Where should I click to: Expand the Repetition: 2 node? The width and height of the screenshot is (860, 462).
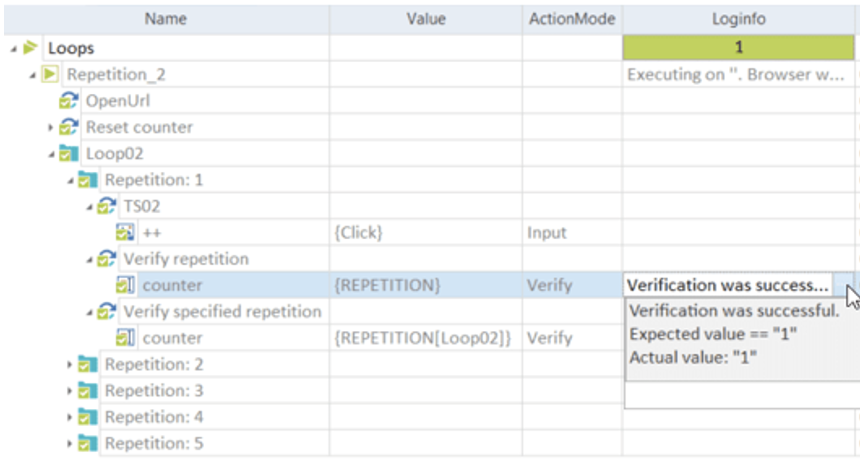point(70,365)
